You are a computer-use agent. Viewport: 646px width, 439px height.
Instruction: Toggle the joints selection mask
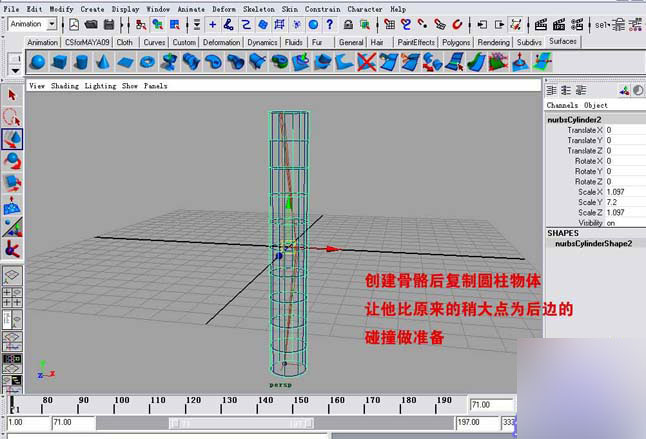pos(229,25)
